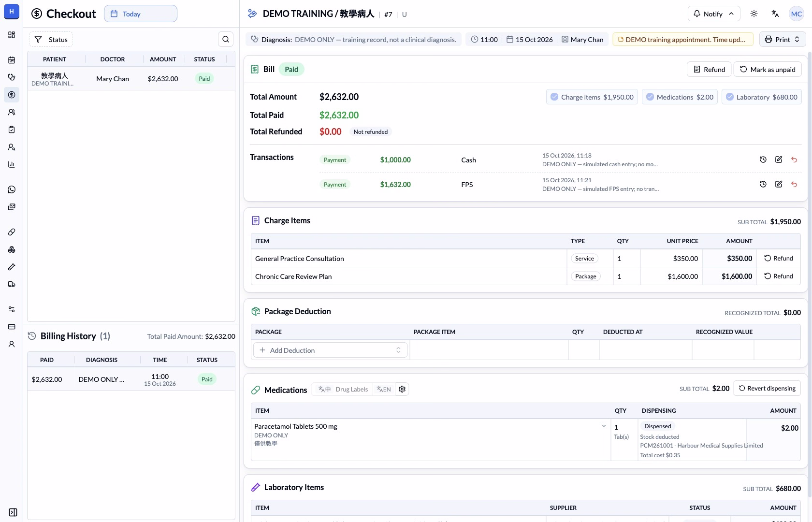Edit the FPS payment transaction

[779, 184]
